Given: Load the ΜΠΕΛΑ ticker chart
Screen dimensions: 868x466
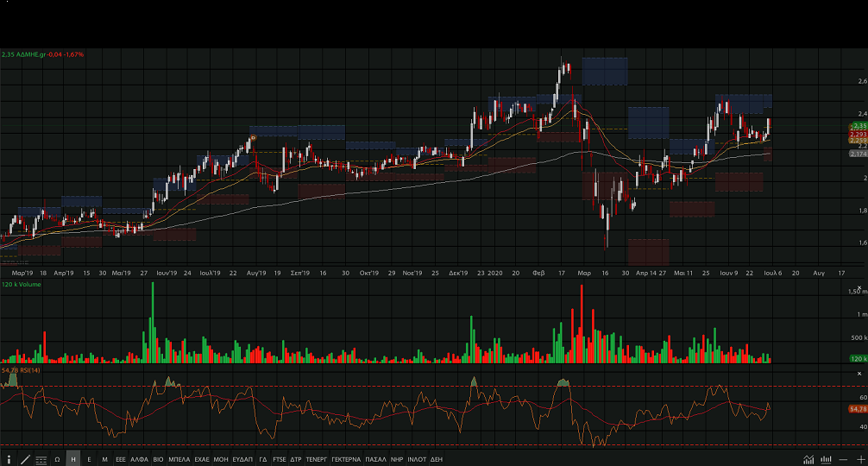Looking at the screenshot, I should 179,460.
